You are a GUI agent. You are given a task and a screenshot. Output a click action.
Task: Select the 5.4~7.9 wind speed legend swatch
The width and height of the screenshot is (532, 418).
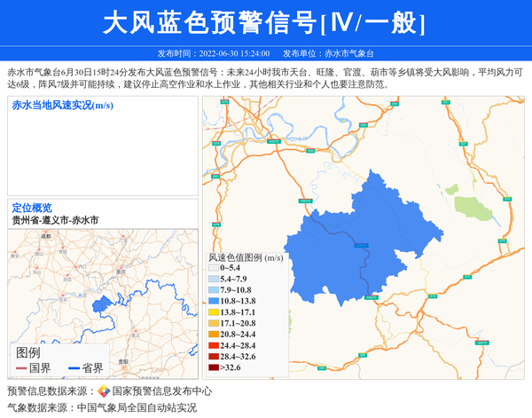click(213, 279)
